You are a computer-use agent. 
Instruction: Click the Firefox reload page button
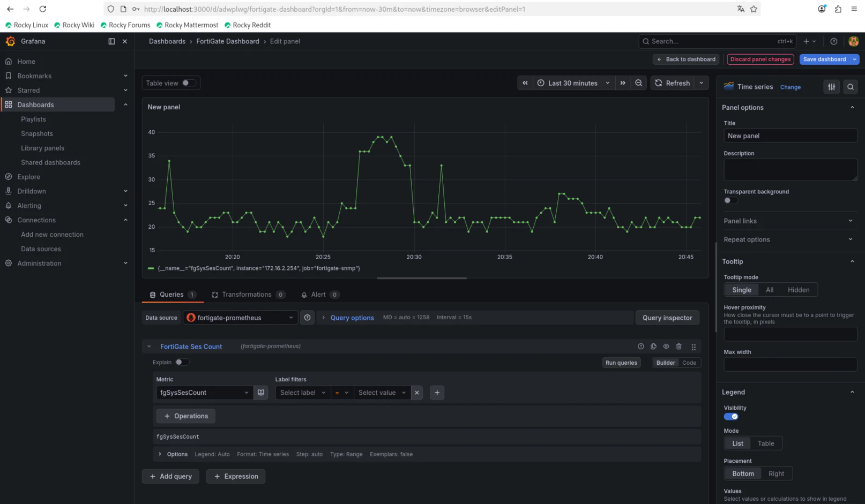[43, 9]
